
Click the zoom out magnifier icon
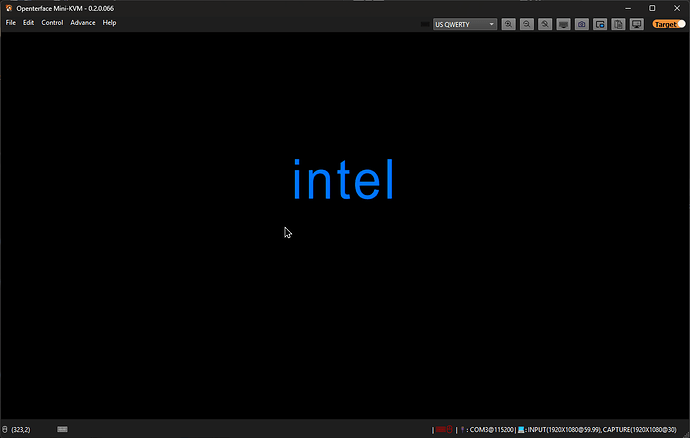tap(527, 24)
